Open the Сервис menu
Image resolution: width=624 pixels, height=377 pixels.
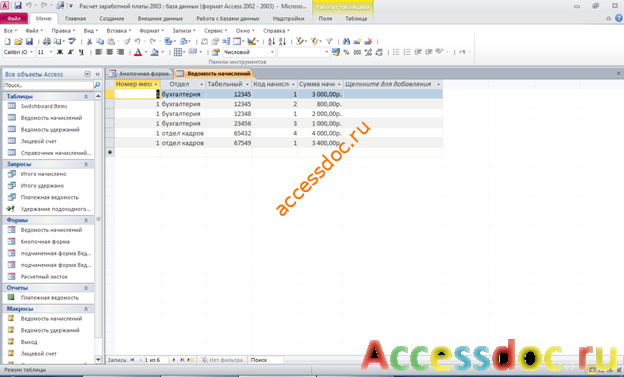(x=215, y=31)
